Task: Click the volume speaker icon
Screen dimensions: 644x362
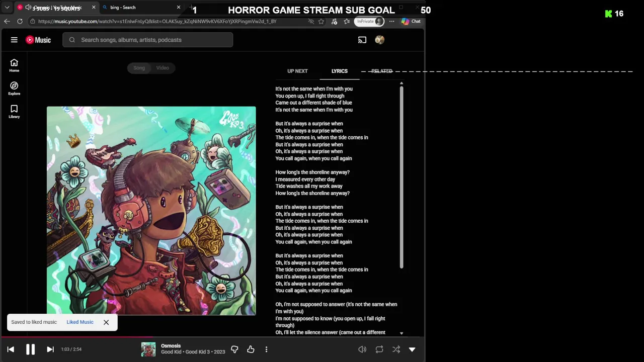Action: click(362, 349)
